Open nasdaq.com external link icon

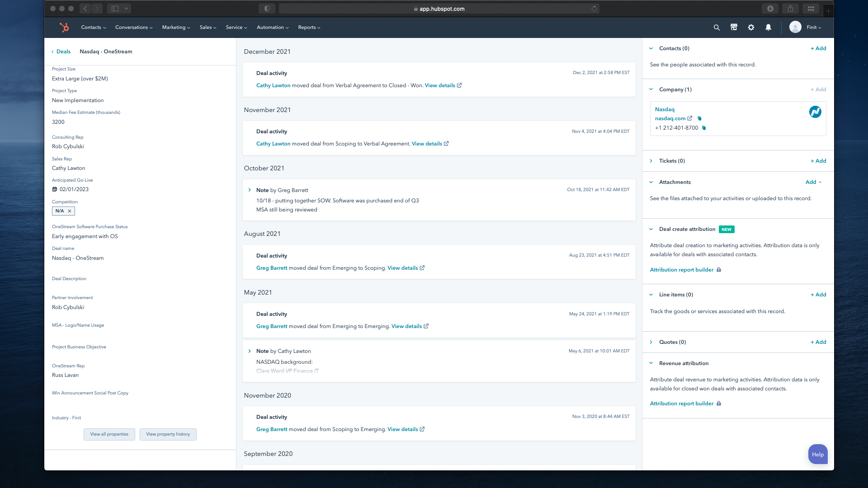pyautogui.click(x=690, y=118)
